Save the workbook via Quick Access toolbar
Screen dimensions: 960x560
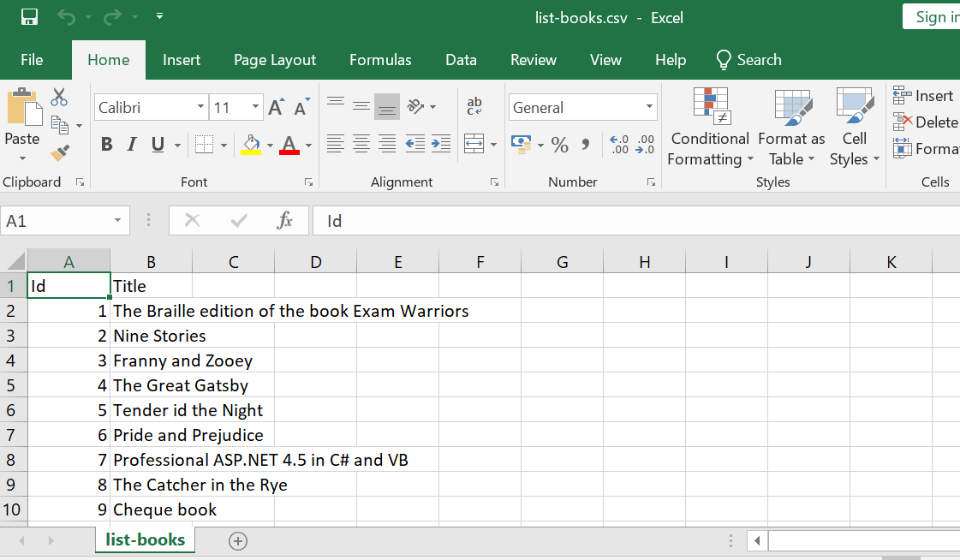pos(30,16)
